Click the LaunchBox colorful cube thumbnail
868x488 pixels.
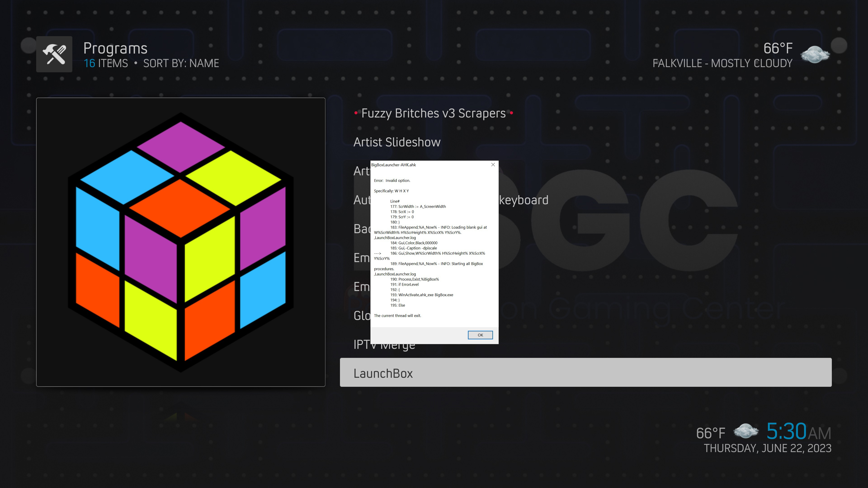(181, 242)
